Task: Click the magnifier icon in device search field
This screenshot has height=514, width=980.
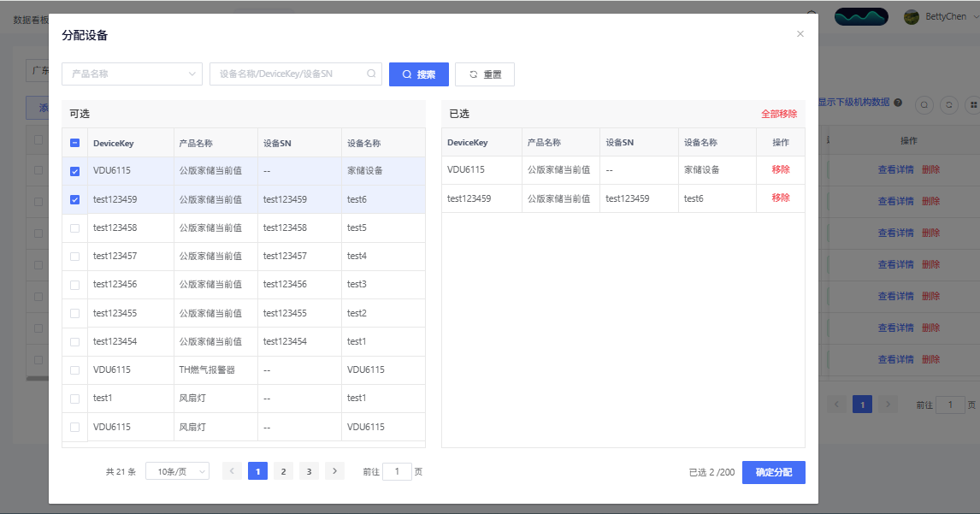Action: coord(371,74)
